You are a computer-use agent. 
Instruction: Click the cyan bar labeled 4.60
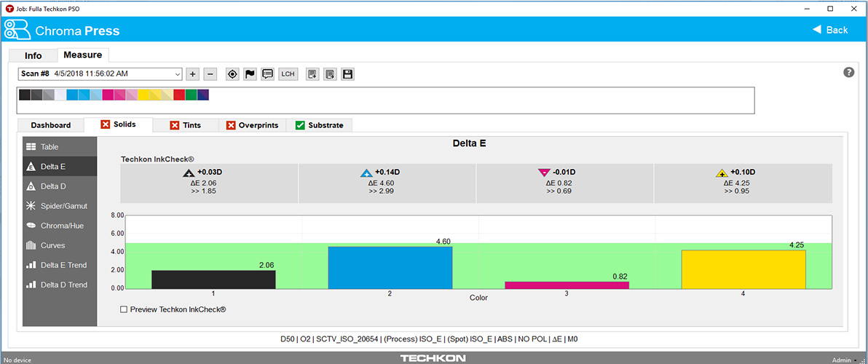click(390, 268)
